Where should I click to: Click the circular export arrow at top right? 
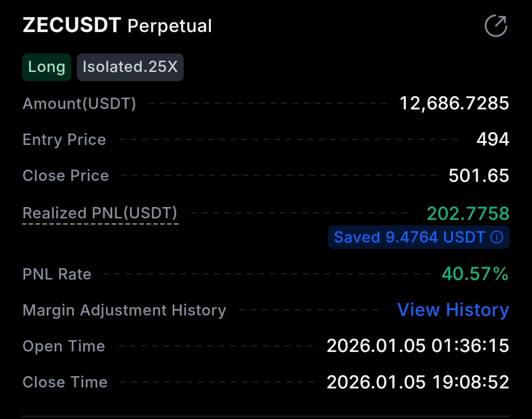496,25
